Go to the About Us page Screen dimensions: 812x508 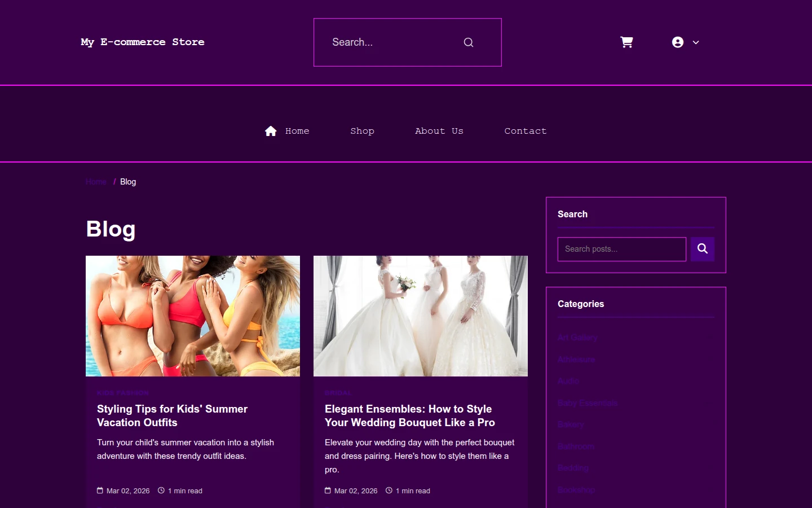click(x=439, y=131)
